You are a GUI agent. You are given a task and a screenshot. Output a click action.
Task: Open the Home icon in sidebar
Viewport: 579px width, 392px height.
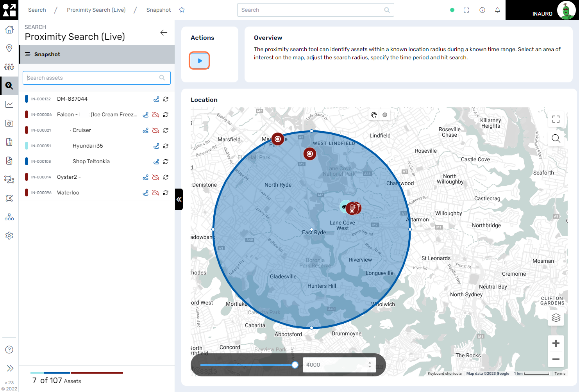tap(9, 30)
